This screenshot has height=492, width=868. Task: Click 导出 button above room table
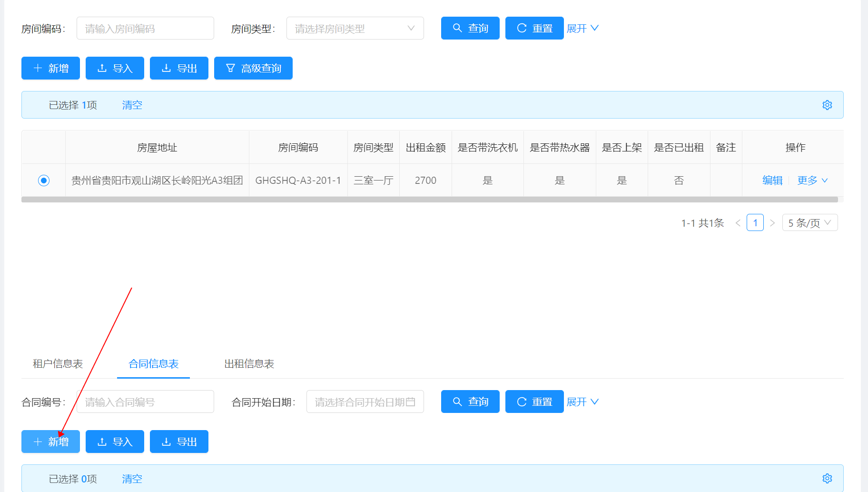coord(179,68)
